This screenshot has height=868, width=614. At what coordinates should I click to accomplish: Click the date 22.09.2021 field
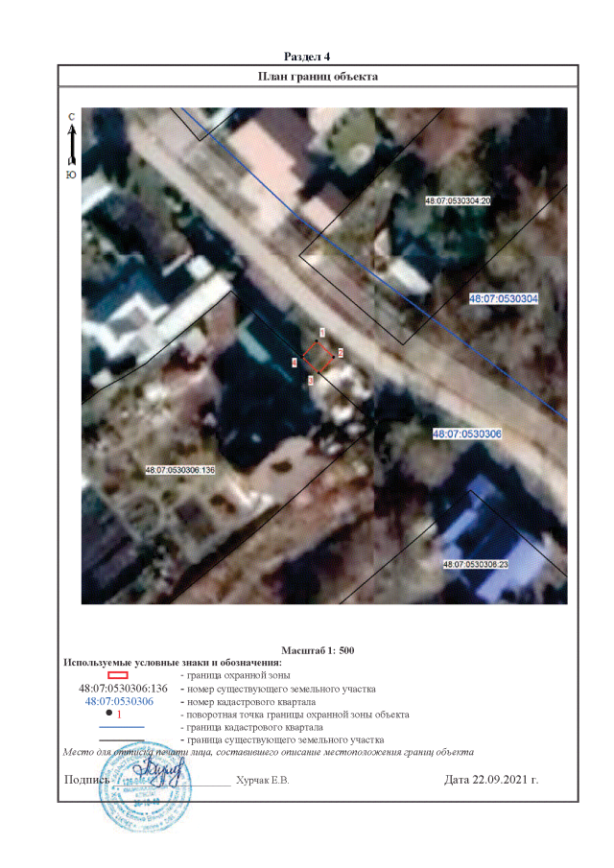click(x=491, y=780)
